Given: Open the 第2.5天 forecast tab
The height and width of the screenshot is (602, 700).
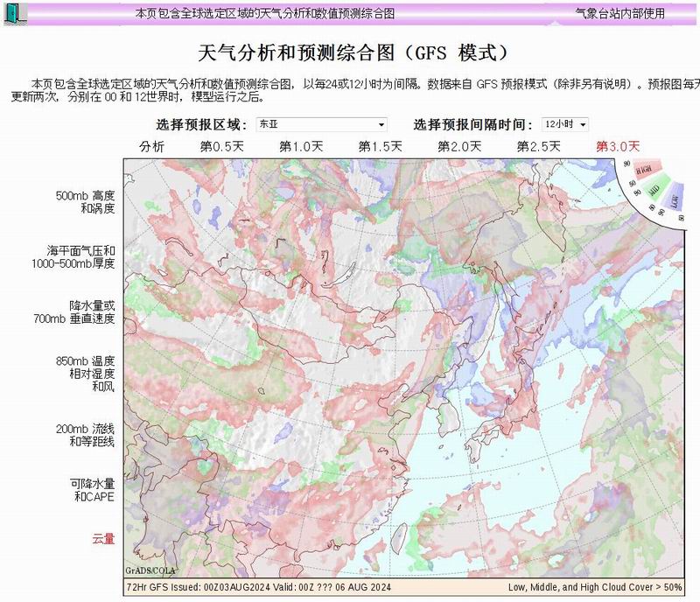Looking at the screenshot, I should (x=538, y=146).
